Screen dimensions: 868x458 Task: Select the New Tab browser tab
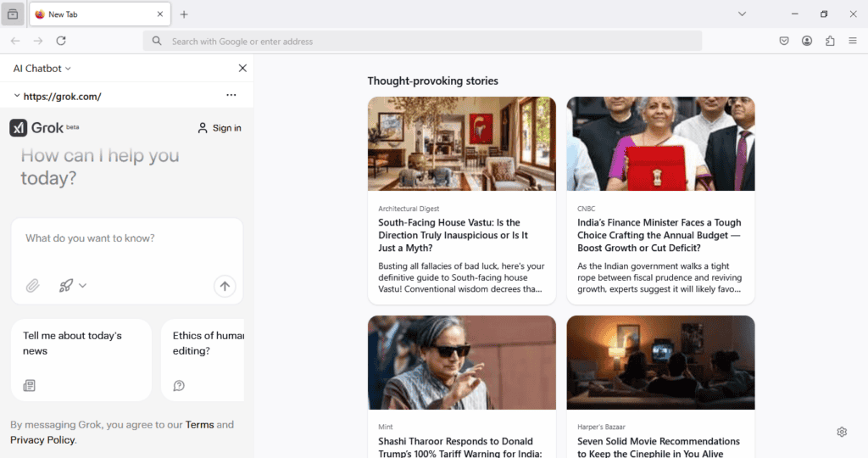click(x=100, y=14)
